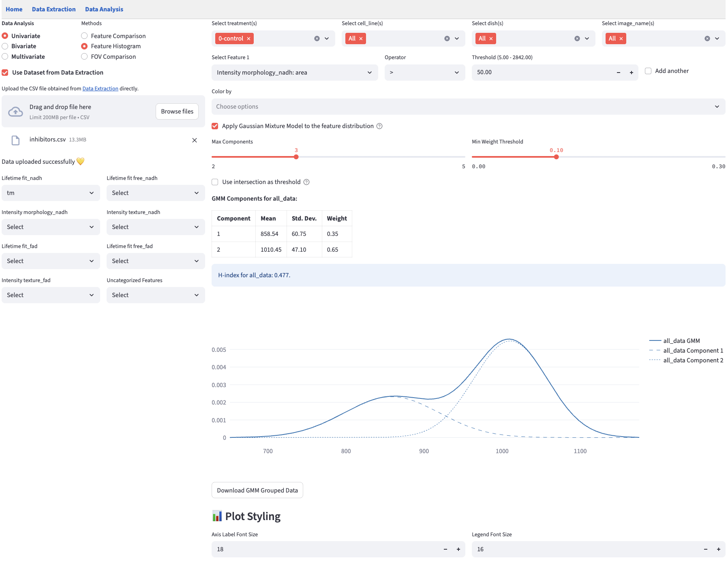Select the Bivariate analysis option

click(5, 46)
